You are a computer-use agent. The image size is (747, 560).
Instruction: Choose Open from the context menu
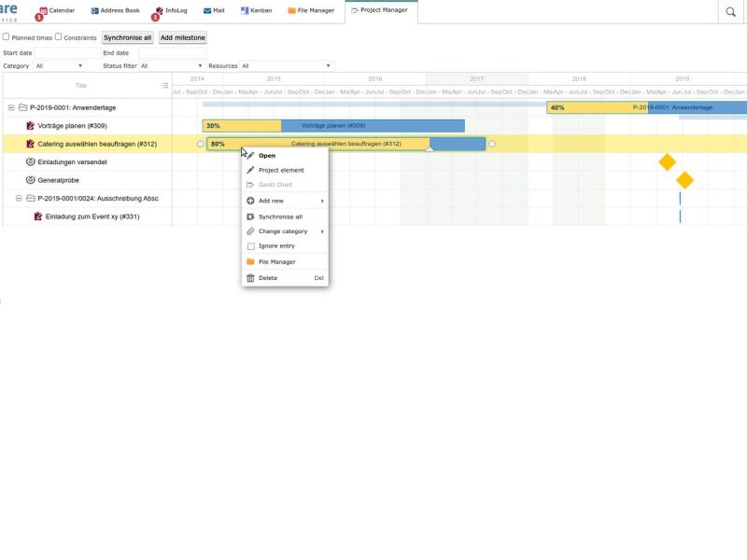(285, 156)
